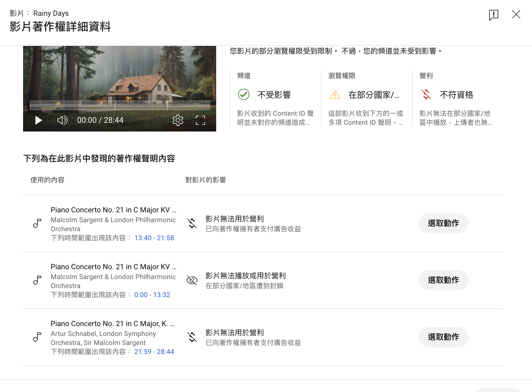Click the green checkmark channel status icon
Screen dimensions: 532x392
(244, 95)
